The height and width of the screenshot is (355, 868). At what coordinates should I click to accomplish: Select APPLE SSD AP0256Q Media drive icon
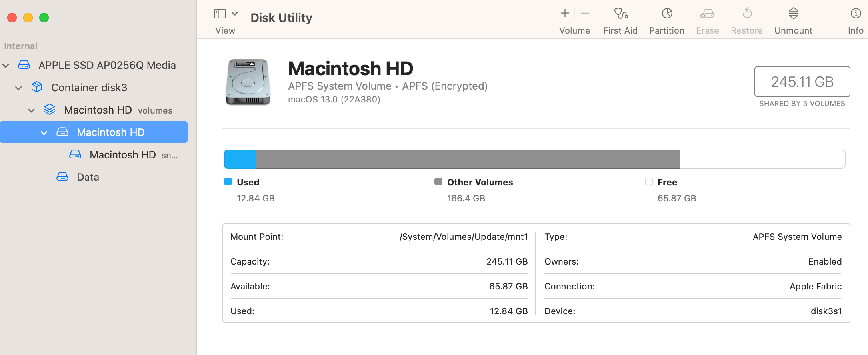[x=24, y=65]
